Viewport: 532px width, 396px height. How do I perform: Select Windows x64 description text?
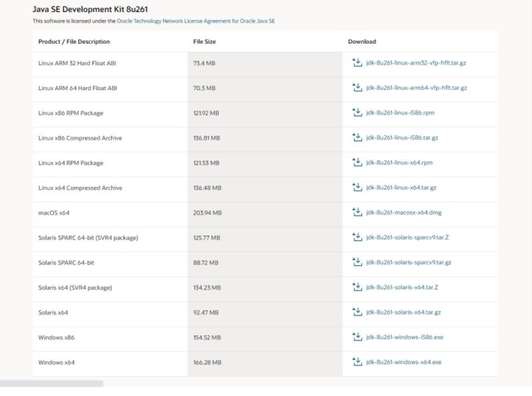coord(56,363)
